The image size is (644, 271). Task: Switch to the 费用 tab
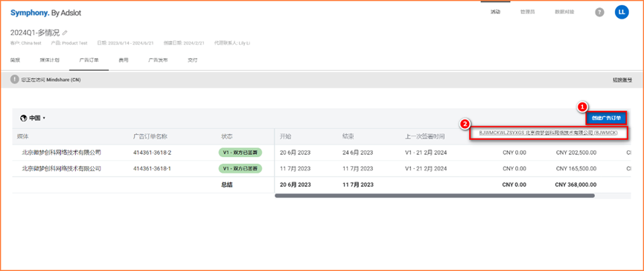pos(124,60)
